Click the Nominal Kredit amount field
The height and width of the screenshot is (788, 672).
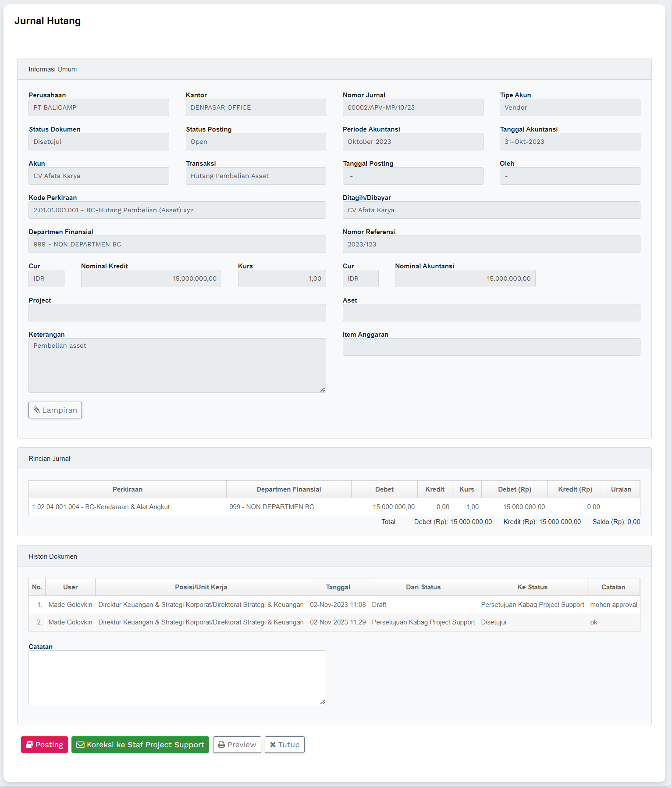point(151,278)
